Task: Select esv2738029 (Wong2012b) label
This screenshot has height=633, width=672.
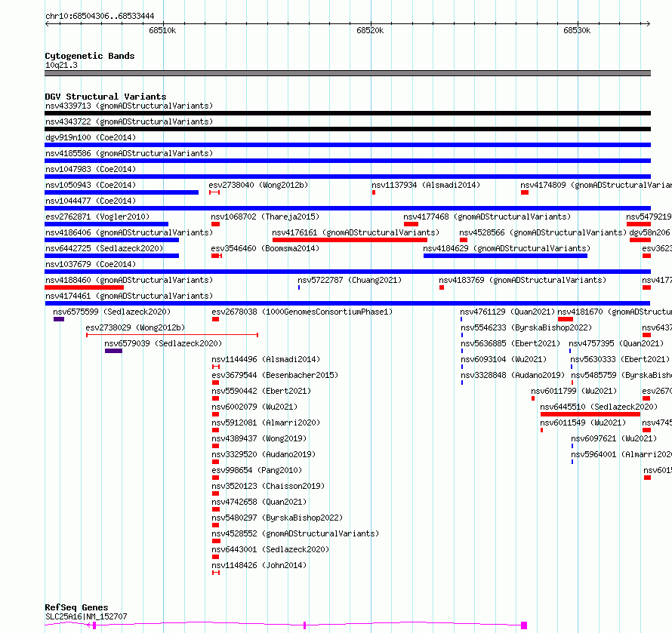Action: coord(135,327)
